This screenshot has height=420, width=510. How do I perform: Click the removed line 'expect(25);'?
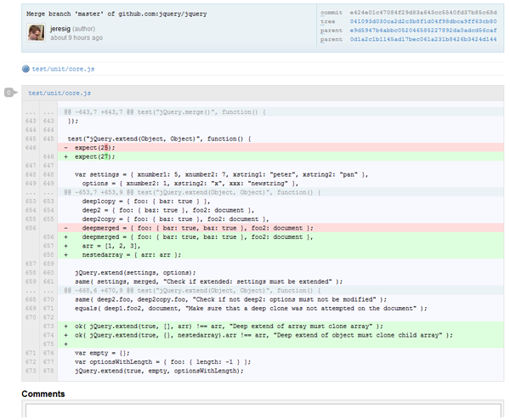[280, 148]
